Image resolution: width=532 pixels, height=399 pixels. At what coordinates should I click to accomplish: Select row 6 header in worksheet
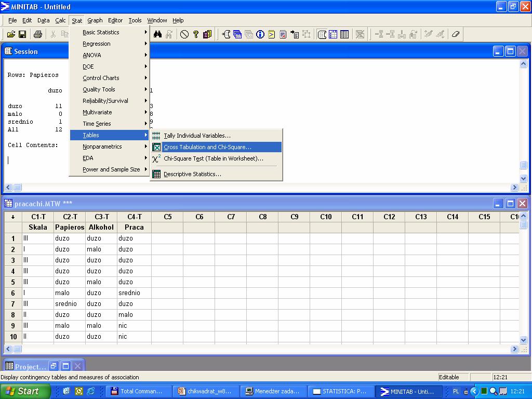point(13,293)
